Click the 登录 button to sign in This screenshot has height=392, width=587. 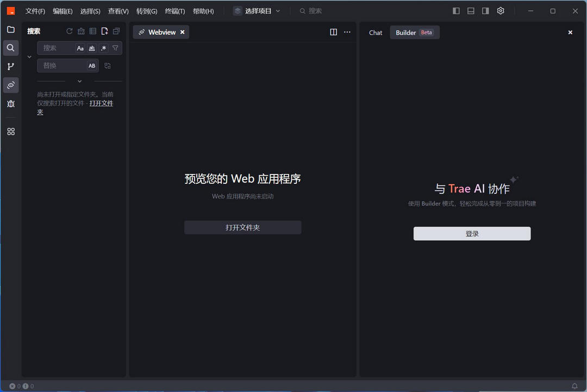point(472,233)
